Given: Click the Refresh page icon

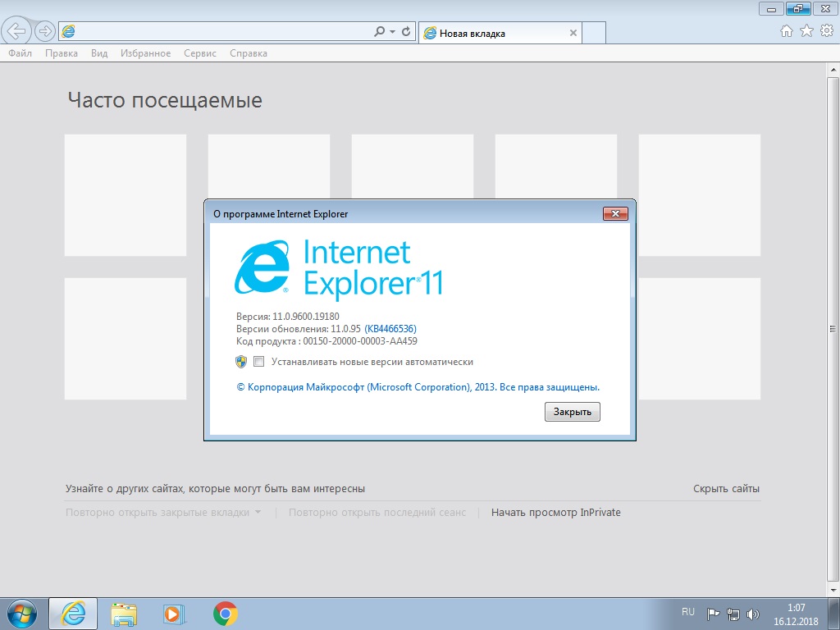Looking at the screenshot, I should click(406, 32).
